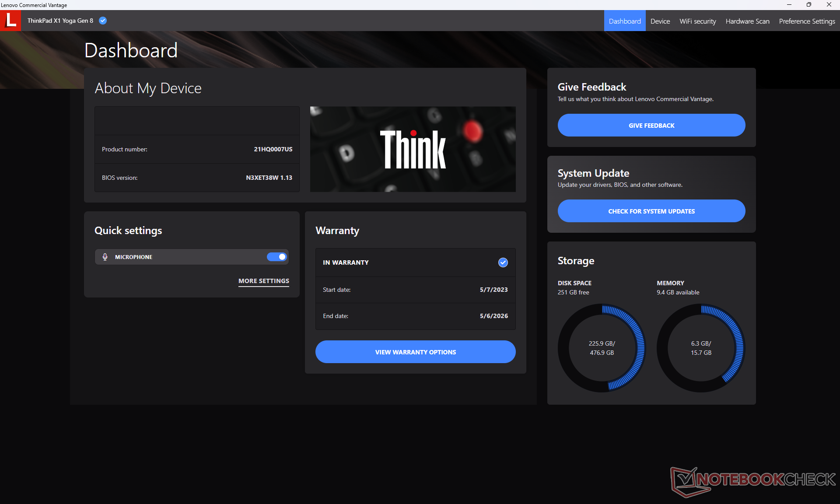Open the Hardware Scan tab
Image resolution: width=840 pixels, height=504 pixels.
[x=747, y=21]
